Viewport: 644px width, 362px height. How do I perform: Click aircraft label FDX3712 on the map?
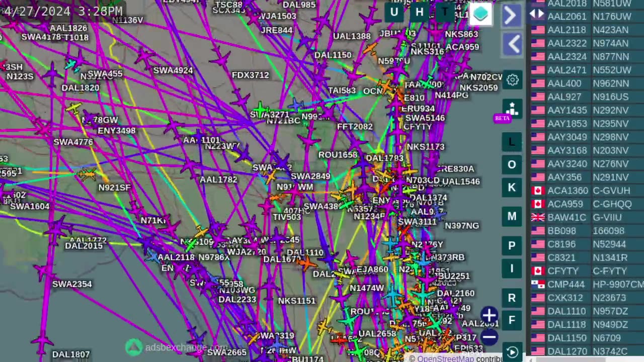[251, 75]
